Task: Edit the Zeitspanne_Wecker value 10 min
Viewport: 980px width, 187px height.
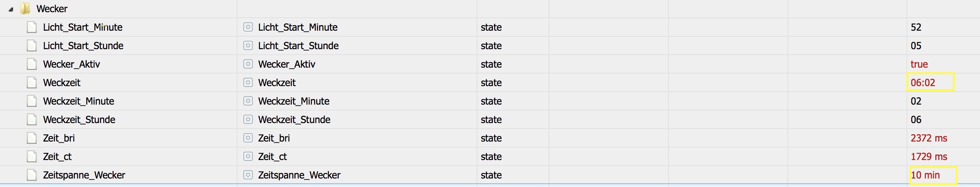Action: (x=925, y=175)
